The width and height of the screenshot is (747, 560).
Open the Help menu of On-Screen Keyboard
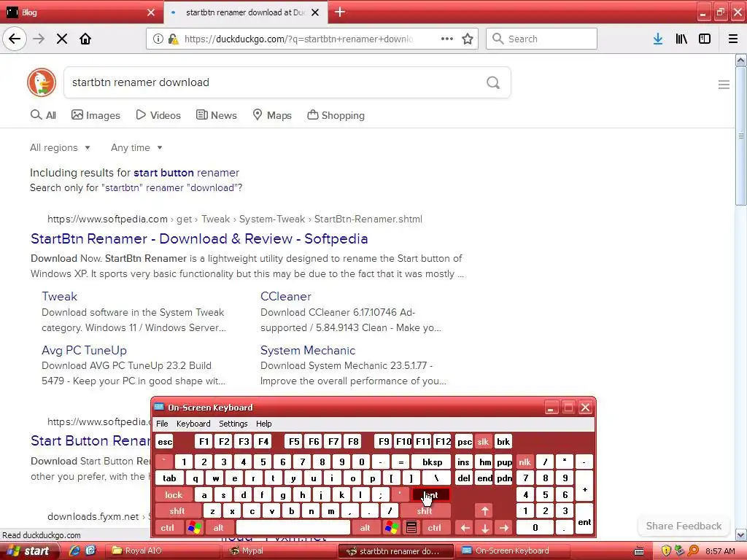click(x=263, y=424)
